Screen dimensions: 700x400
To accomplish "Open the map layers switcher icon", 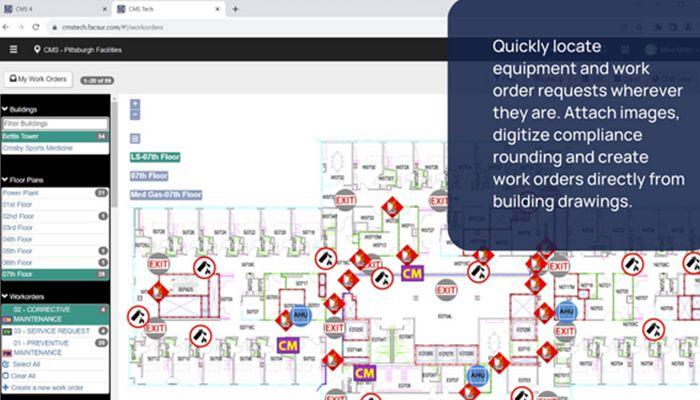I will [x=135, y=138].
